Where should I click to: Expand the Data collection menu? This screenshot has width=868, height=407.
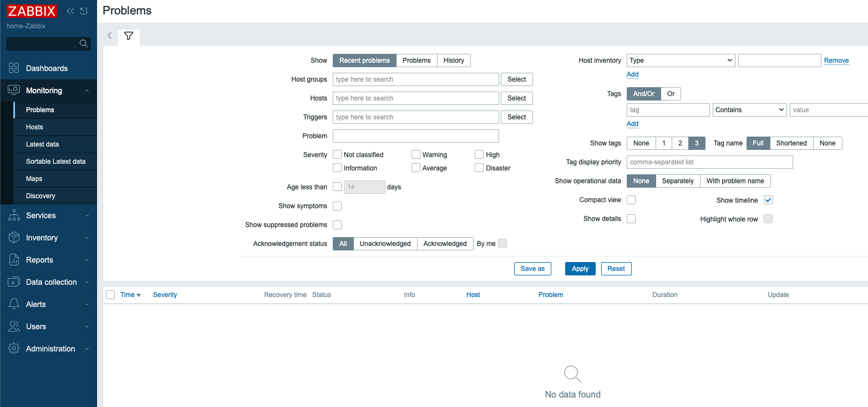pos(51,282)
